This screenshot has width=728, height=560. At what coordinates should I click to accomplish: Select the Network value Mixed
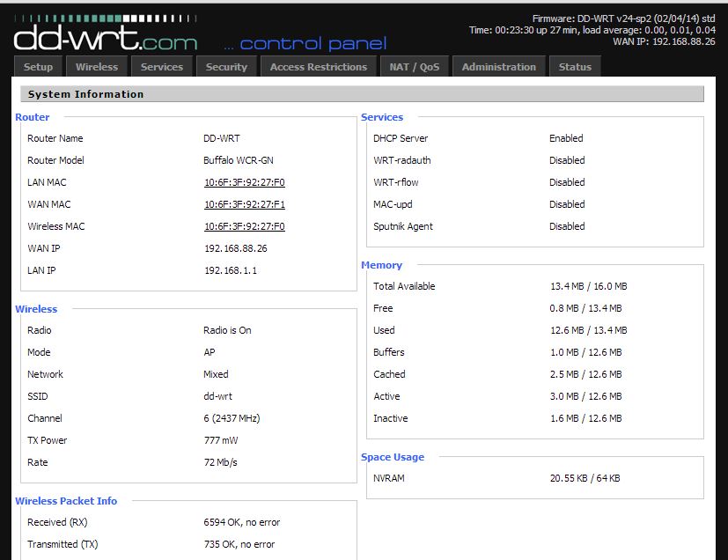click(x=216, y=374)
